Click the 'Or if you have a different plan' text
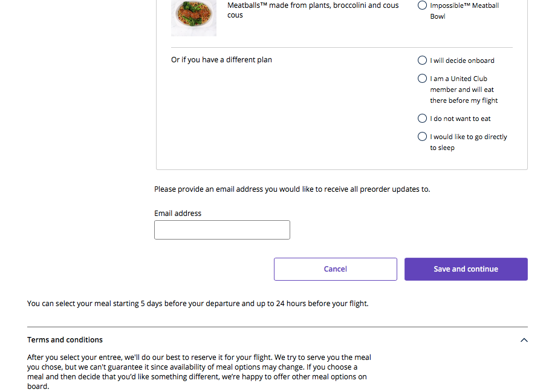 221,60
